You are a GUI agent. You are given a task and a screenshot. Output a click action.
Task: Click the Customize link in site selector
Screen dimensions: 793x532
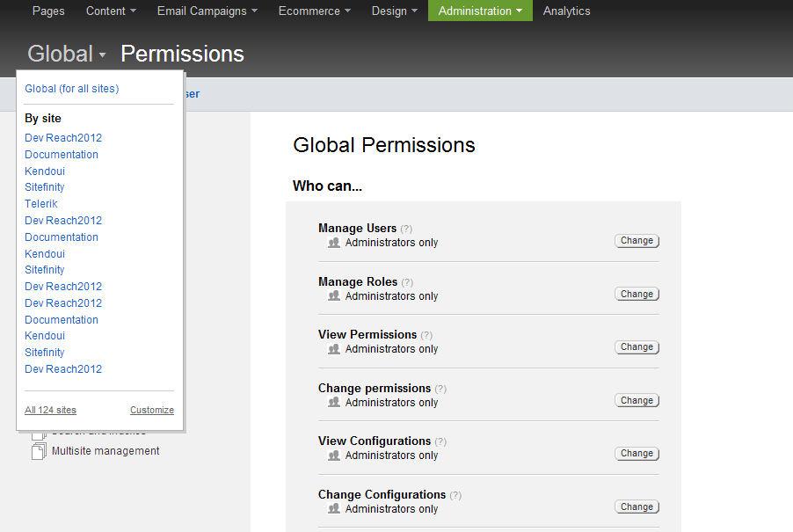(x=152, y=410)
